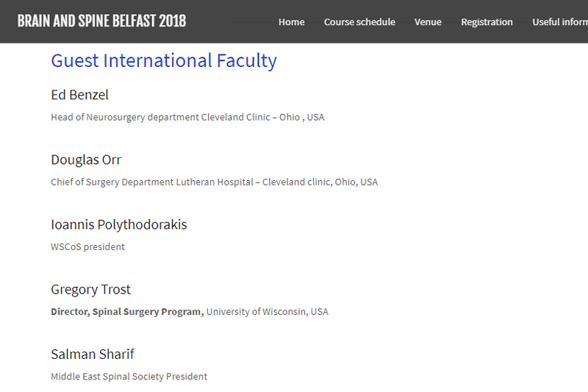
Task: Open the Useful information menu
Action: pyautogui.click(x=560, y=22)
